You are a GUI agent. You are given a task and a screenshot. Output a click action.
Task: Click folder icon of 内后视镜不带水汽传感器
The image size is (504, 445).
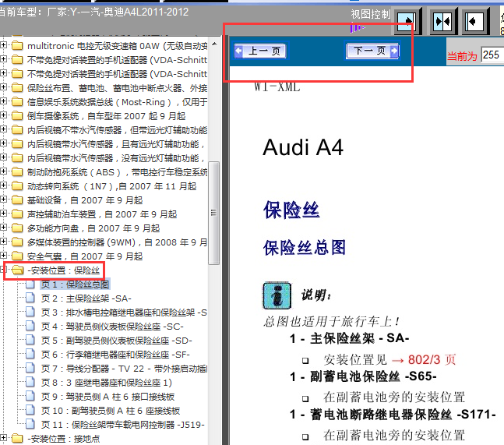pos(17,129)
